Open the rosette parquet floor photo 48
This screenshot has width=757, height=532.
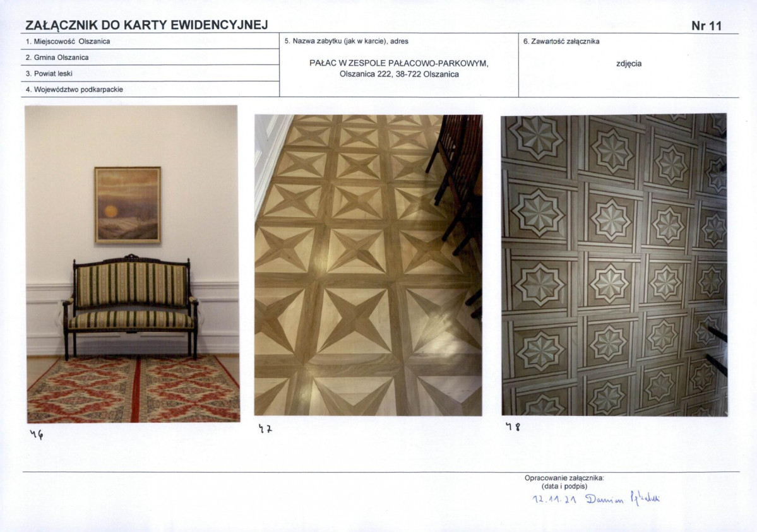614,264
